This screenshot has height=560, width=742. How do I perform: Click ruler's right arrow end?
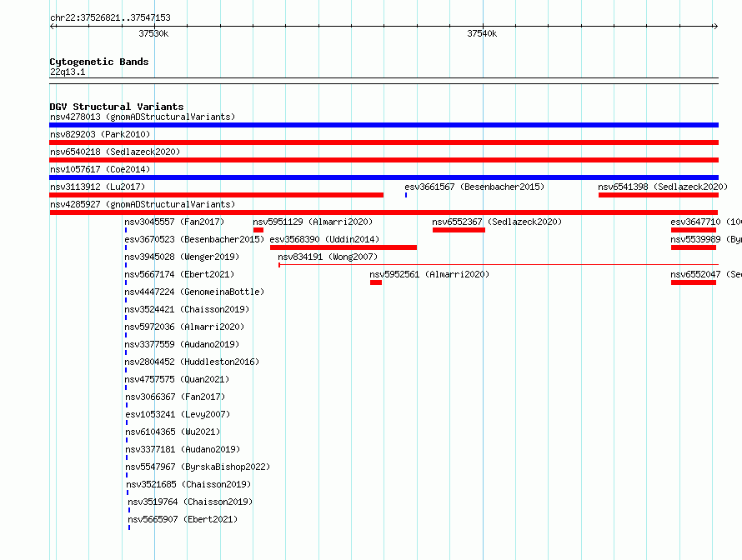tap(715, 27)
